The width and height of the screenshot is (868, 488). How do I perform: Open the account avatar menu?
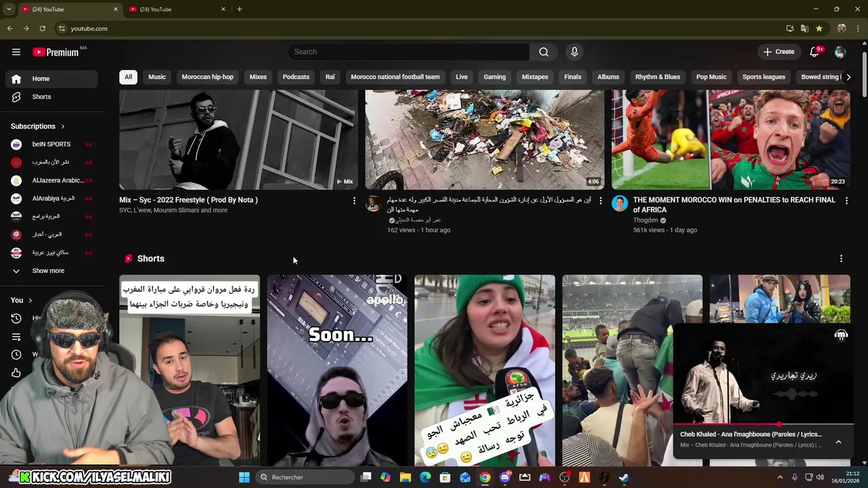840,52
